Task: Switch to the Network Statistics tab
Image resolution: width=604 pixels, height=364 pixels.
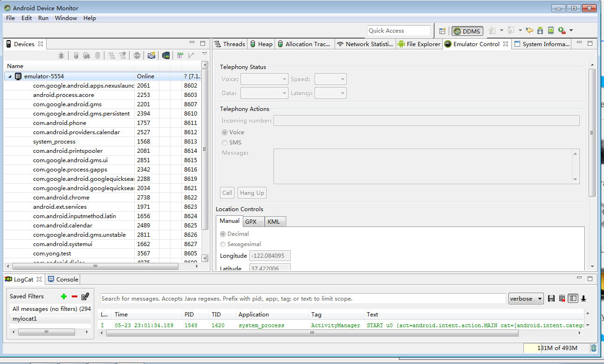Action: [x=364, y=44]
